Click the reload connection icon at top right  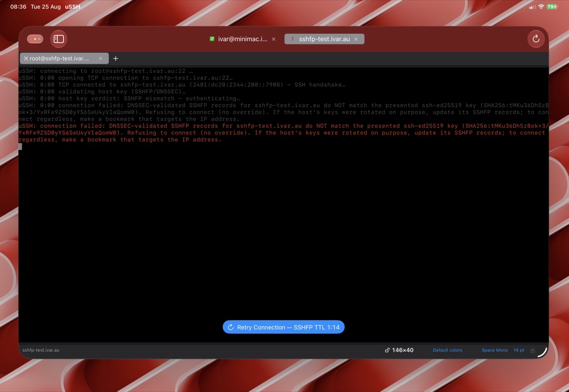coord(535,39)
